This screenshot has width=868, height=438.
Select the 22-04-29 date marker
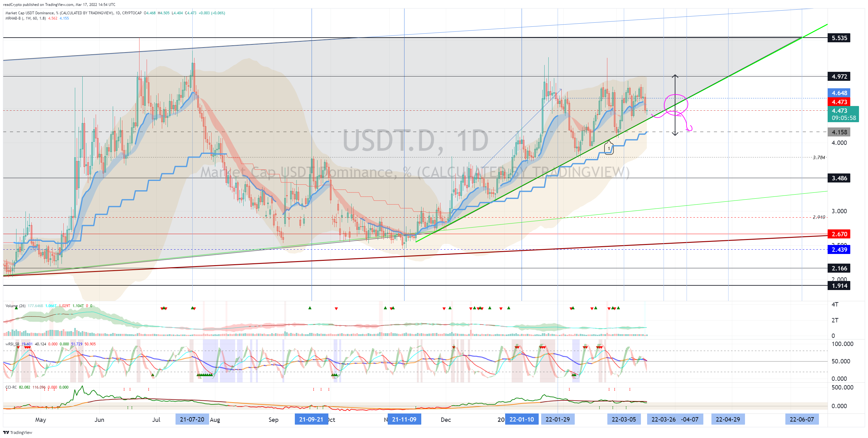tap(728, 419)
